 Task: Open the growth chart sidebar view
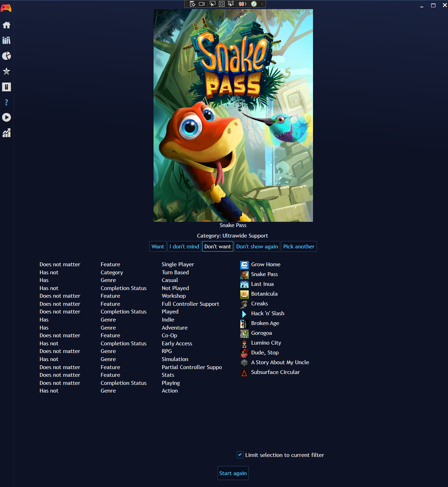click(6, 133)
